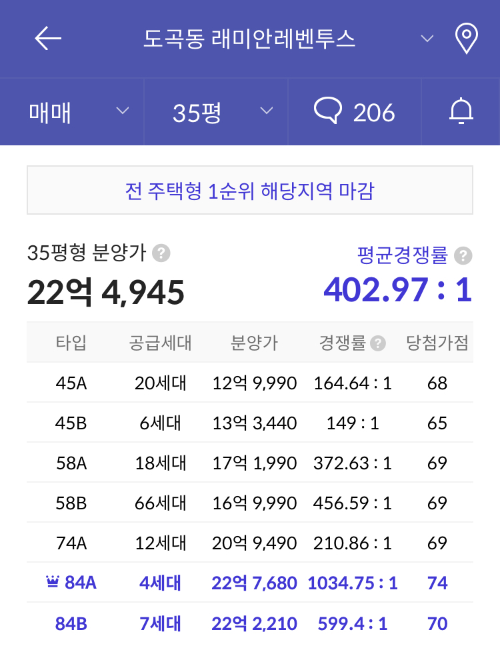Tap the price 20억 9,490

255,543
